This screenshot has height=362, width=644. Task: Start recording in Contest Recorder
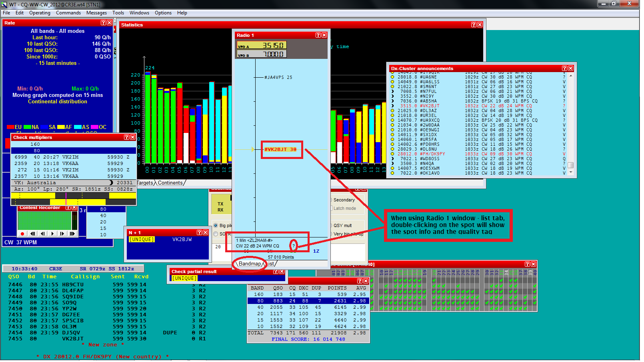pyautogui.click(x=22, y=233)
